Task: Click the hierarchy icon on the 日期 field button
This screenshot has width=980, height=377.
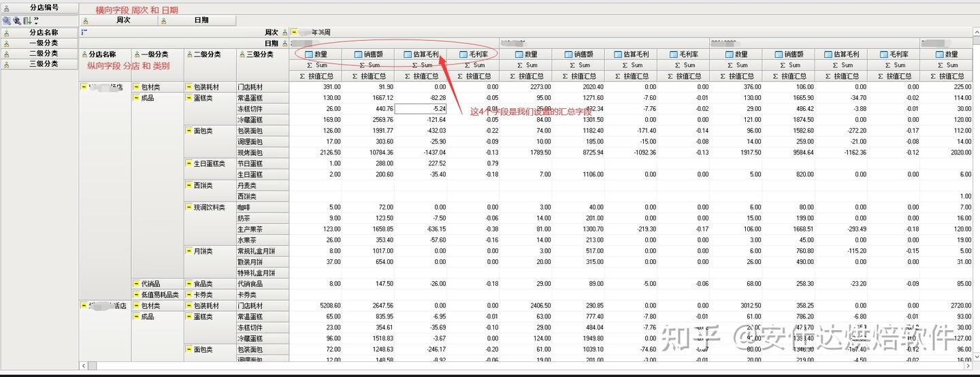Action: tap(163, 21)
